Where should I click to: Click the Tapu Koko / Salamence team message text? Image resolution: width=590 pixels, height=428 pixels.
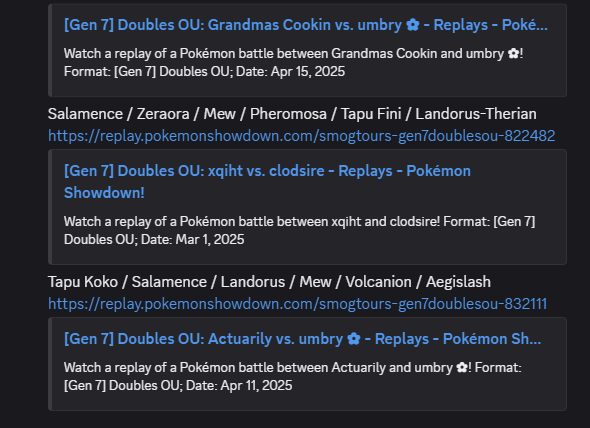pyautogui.click(x=269, y=282)
